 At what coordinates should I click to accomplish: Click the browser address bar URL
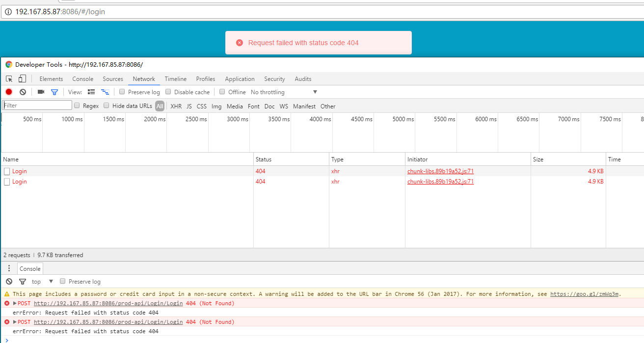(60, 12)
